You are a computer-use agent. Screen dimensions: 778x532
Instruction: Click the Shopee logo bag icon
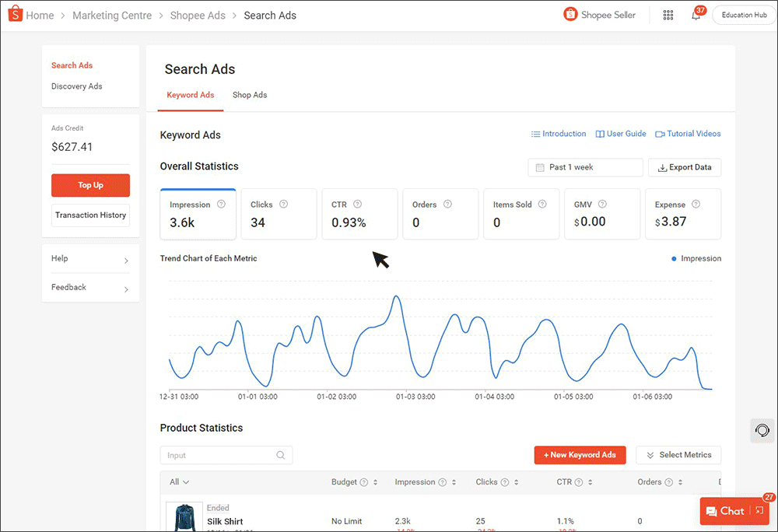click(x=16, y=13)
